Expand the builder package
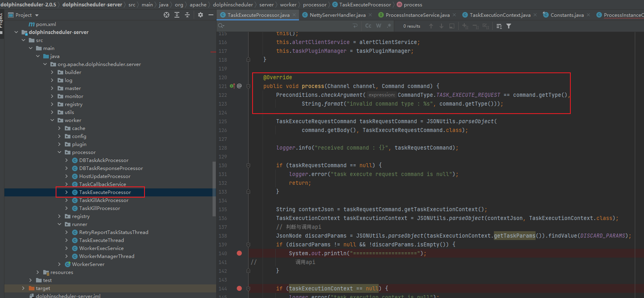 coord(52,72)
